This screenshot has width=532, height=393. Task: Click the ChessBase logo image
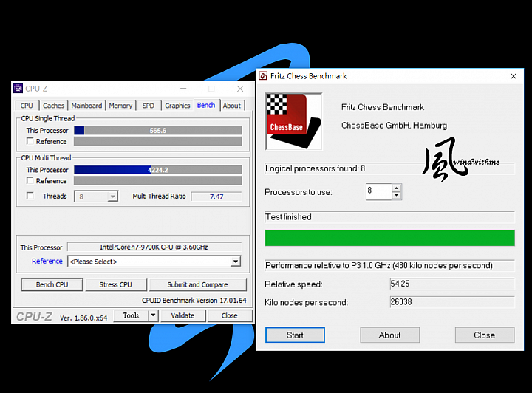click(293, 121)
